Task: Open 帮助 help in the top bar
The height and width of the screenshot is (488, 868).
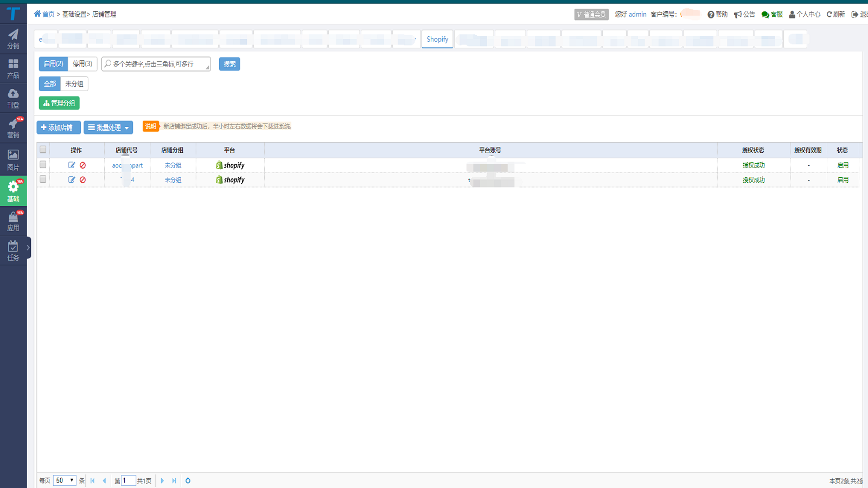Action: click(717, 15)
